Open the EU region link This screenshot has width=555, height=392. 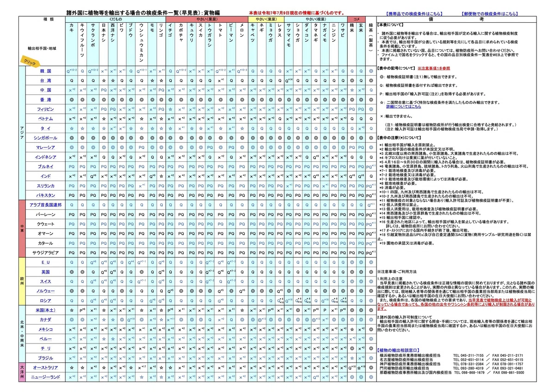pos(45,262)
